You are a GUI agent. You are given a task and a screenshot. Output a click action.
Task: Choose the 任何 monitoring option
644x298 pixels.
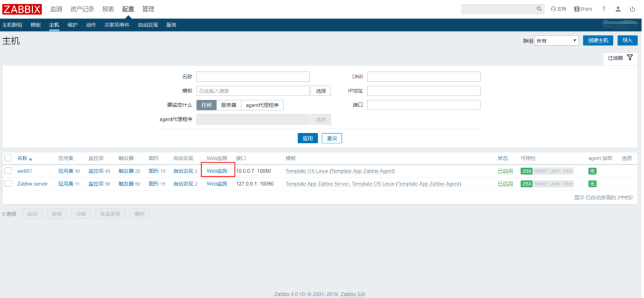(x=207, y=105)
